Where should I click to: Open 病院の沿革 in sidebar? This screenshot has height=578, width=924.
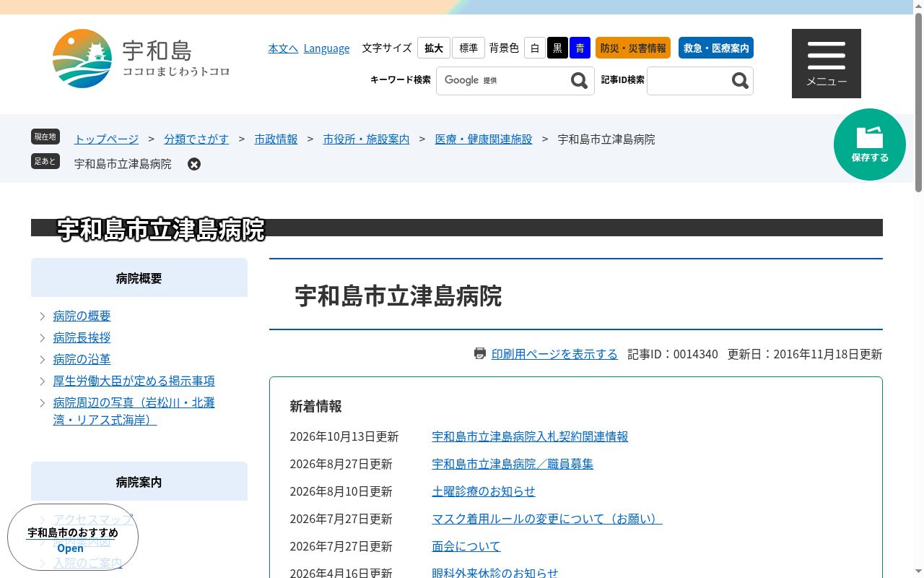click(x=82, y=359)
